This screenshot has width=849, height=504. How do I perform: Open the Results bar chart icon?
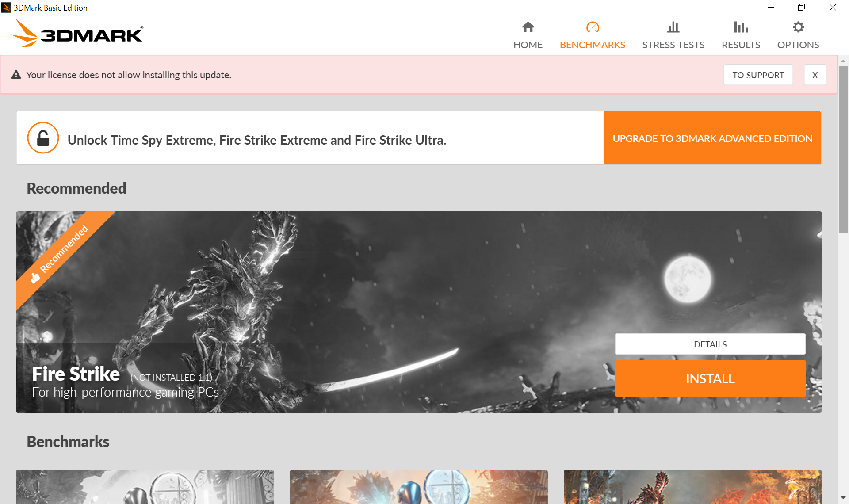coord(741,27)
